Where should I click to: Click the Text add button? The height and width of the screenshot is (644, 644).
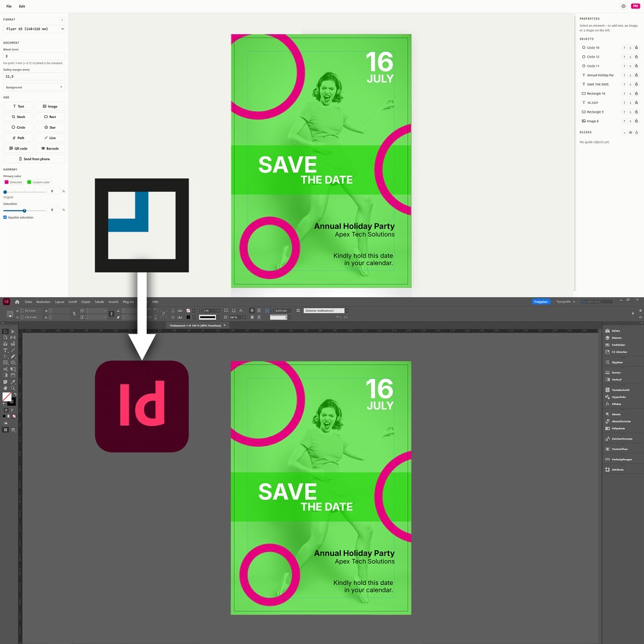click(18, 107)
